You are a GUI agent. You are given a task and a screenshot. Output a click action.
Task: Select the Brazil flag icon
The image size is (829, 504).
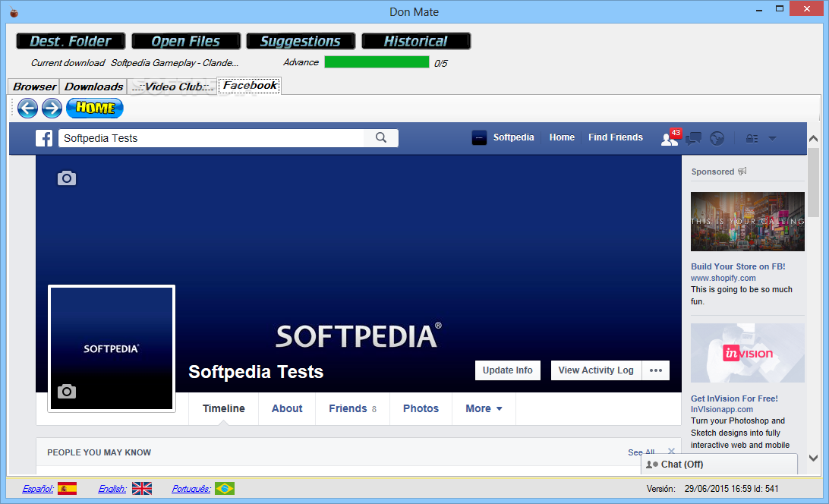[x=225, y=488]
